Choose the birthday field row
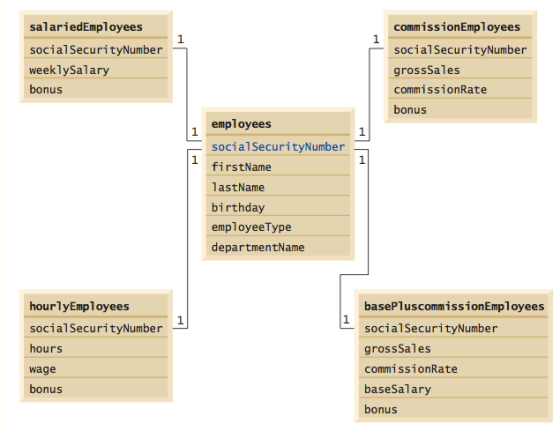Screen dimensions: 560x431 point(278,207)
